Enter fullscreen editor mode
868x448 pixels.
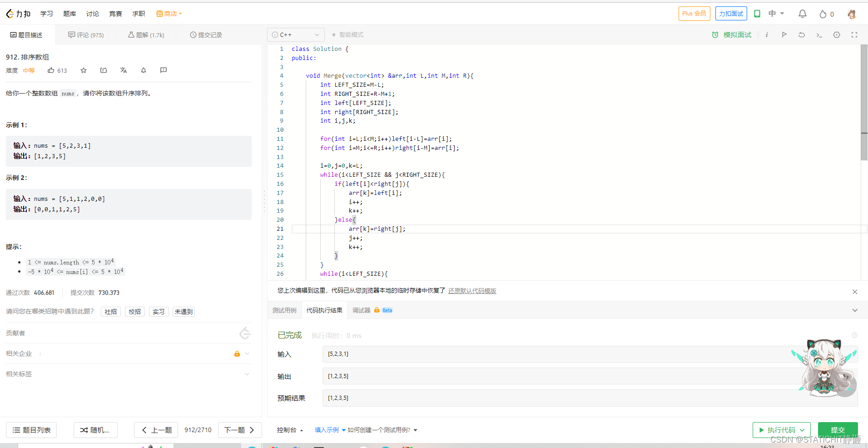pos(854,35)
